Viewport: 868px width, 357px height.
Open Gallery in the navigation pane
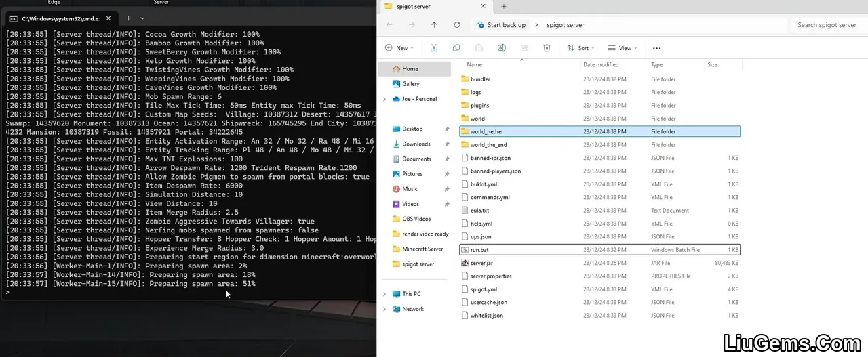[x=411, y=84]
